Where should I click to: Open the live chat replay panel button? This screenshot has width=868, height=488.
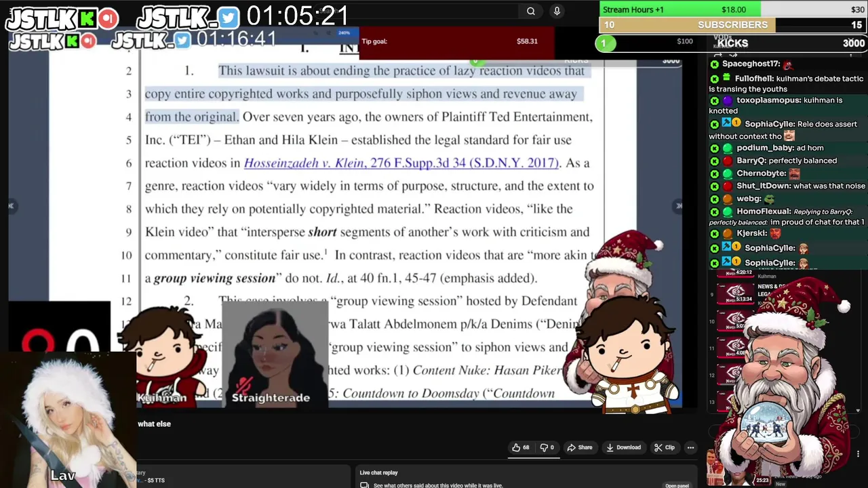(x=677, y=485)
